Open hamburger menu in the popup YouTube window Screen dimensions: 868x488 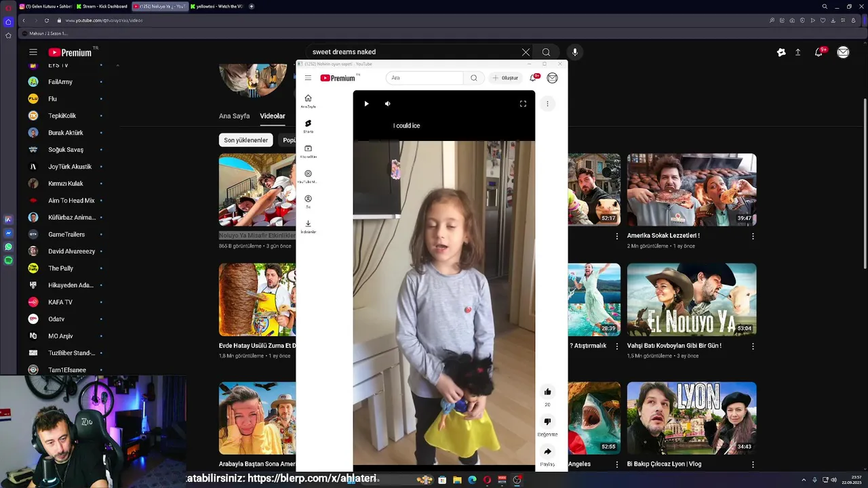click(x=308, y=78)
